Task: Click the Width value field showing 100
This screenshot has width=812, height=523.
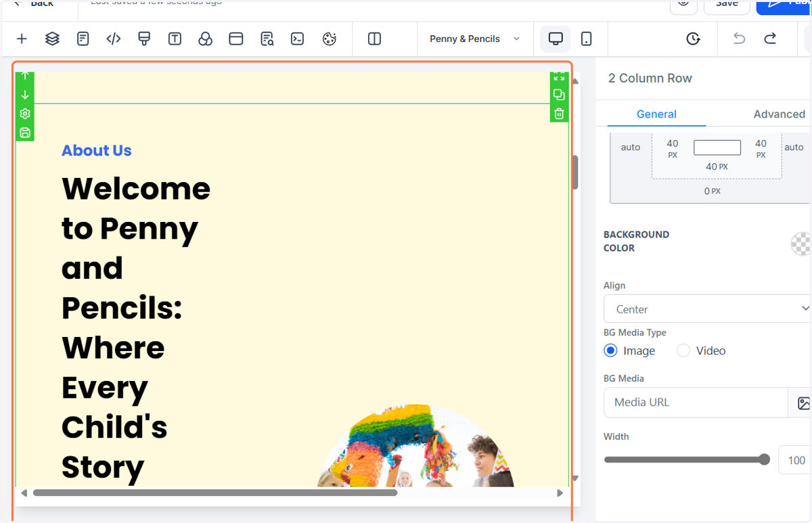Action: [x=796, y=460]
